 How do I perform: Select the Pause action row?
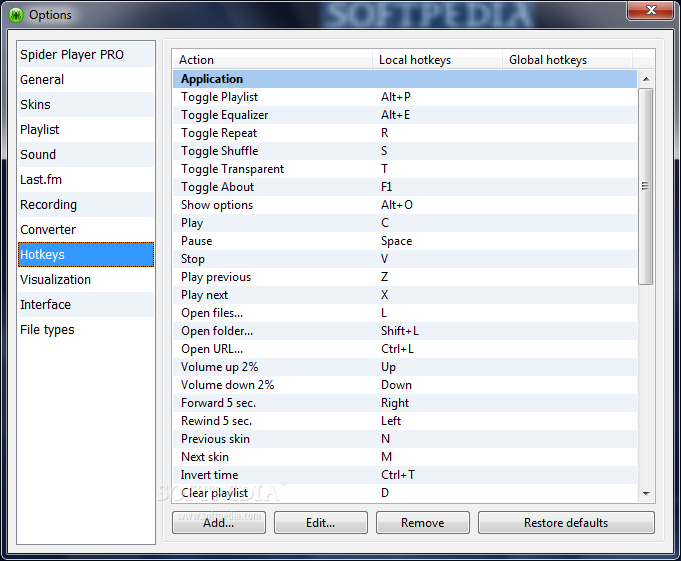pos(405,241)
